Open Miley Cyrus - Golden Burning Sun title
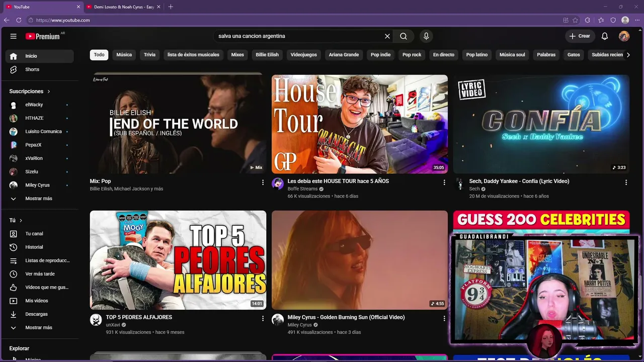This screenshot has height=362, width=644. [346, 317]
